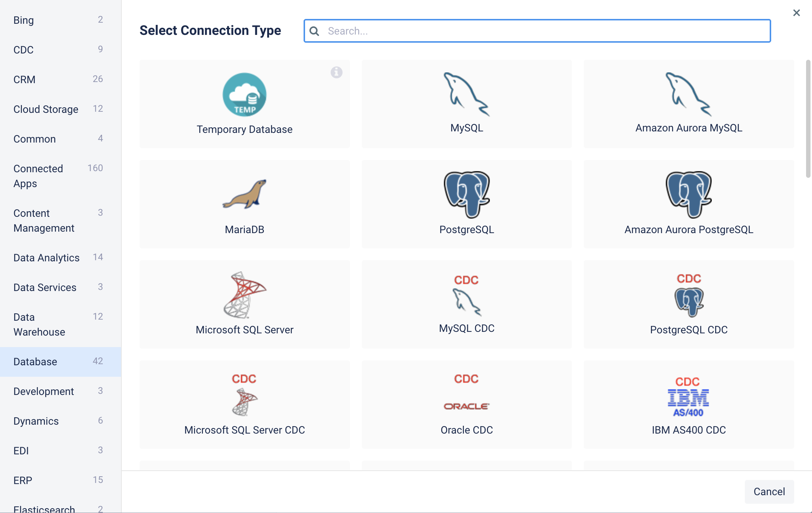Choose the Oracle CDC logo
This screenshot has width=812, height=513.
click(466, 392)
